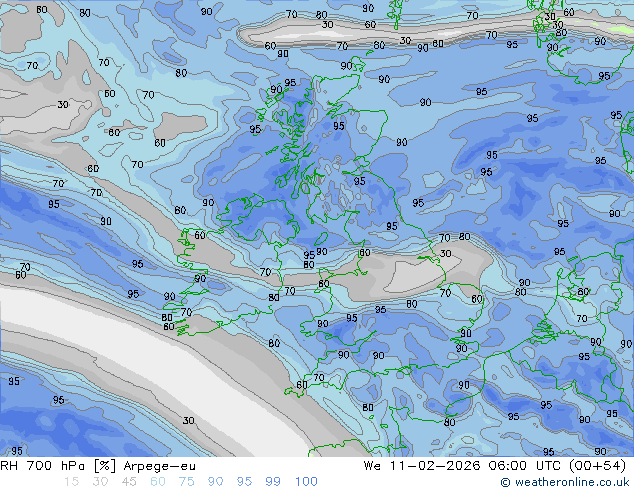Screen dimensions: 634x490
Task: Select legend value 60 in color scale
Action: (x=158, y=482)
